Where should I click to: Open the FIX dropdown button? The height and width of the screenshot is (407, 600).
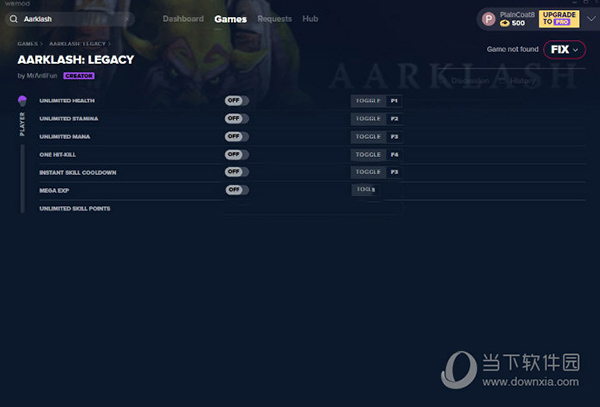coord(564,49)
